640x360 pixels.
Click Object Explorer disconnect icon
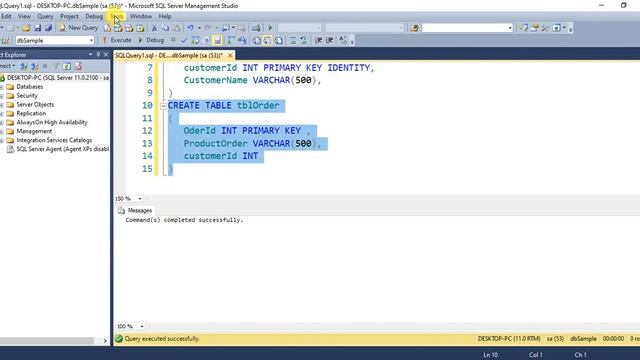[34, 66]
